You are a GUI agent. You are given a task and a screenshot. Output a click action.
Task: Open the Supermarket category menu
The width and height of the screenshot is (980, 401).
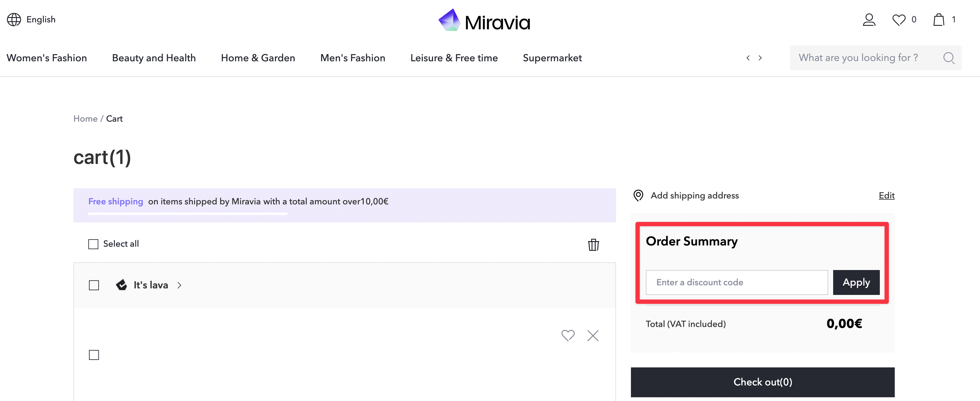click(552, 58)
